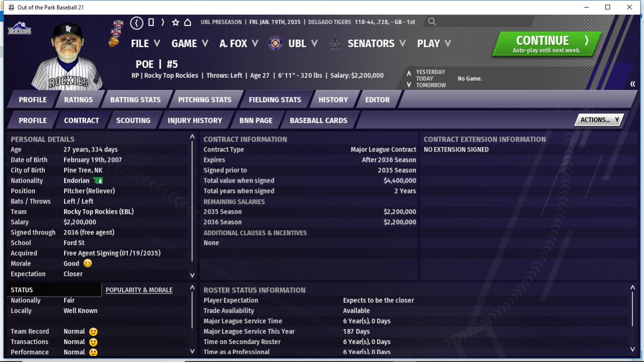The height and width of the screenshot is (362, 644).
Task: Click the magnifying glass search icon
Action: point(432,22)
